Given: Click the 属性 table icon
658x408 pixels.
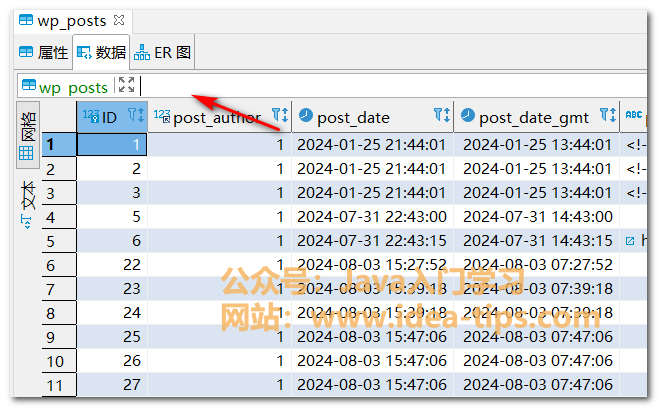Looking at the screenshot, I should (26, 52).
